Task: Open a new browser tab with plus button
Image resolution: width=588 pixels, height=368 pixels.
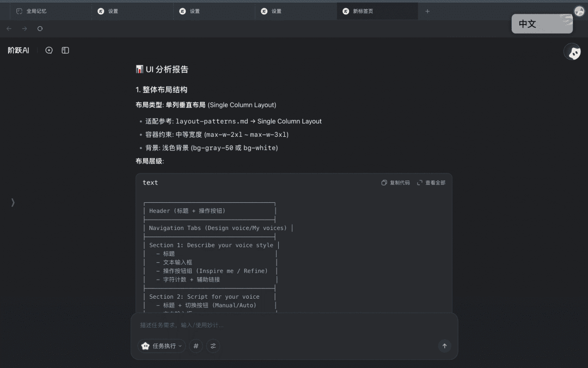Action: 427,10
